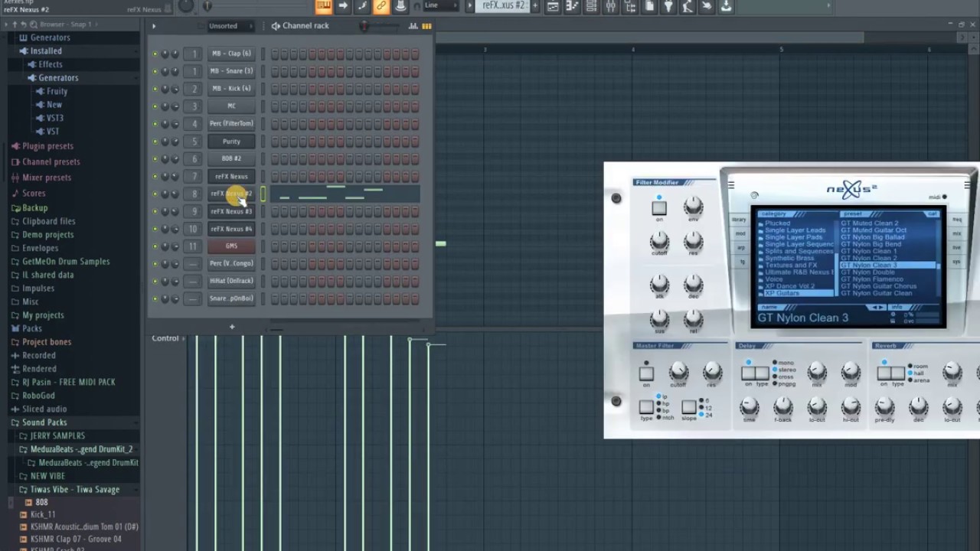Click the Nexus preset previous/next arrows
The width and height of the screenshot is (980, 551).
click(x=876, y=307)
